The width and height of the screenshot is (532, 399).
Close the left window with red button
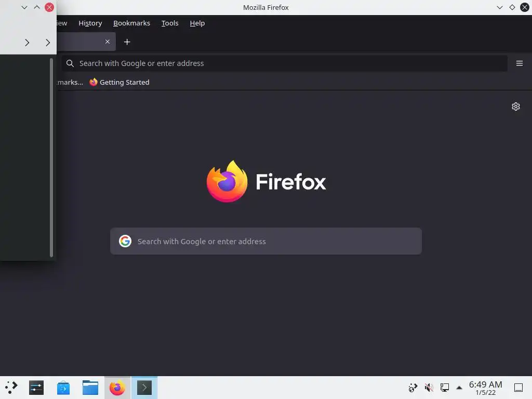[49, 7]
